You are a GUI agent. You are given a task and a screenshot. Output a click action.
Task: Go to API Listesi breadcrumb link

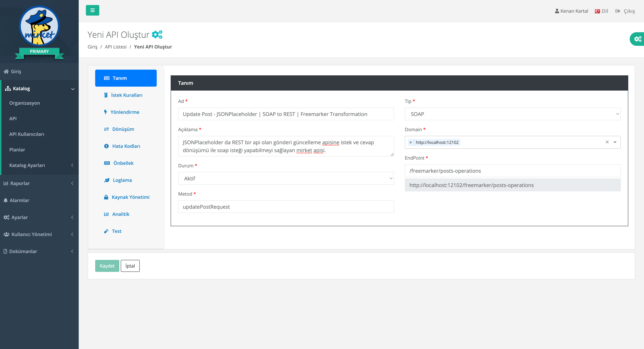[116, 47]
